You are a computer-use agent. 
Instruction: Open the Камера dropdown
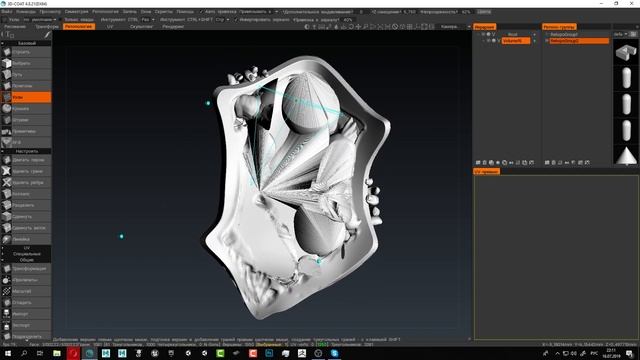(455, 27)
